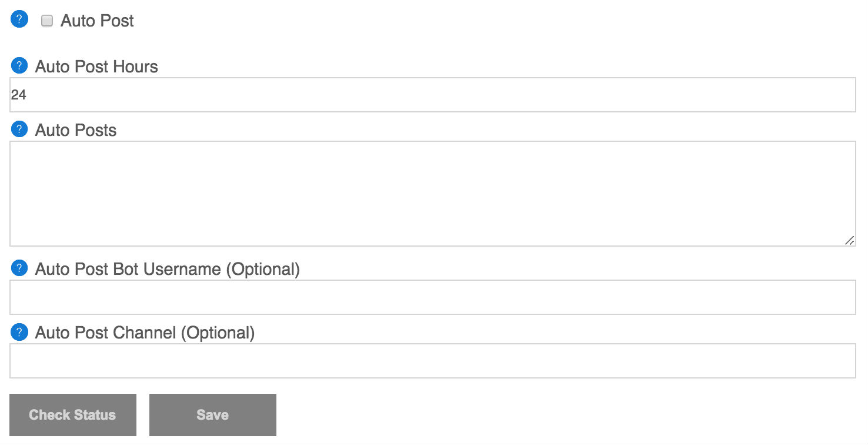Place cursor after the value 24
Image resolution: width=868 pixels, height=445 pixels.
tap(28, 95)
